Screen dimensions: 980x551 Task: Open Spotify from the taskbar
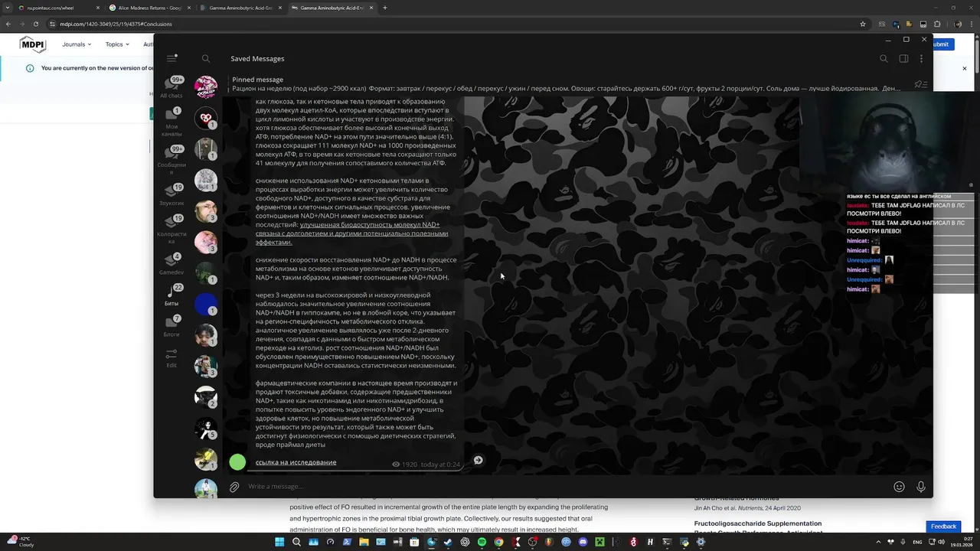(x=482, y=542)
